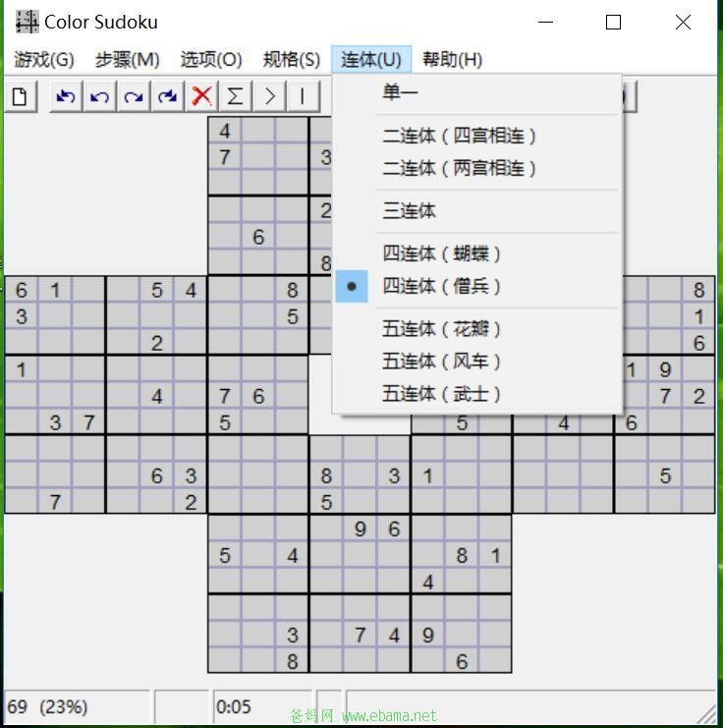Click the 0:05 timer in status bar
Image resolution: width=723 pixels, height=728 pixels.
[x=262, y=706]
